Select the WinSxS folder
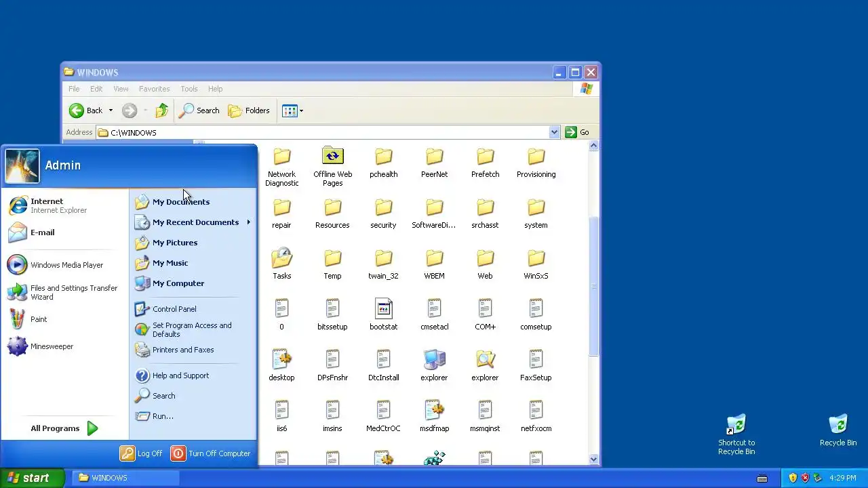Viewport: 868px width, 488px height. click(536, 264)
